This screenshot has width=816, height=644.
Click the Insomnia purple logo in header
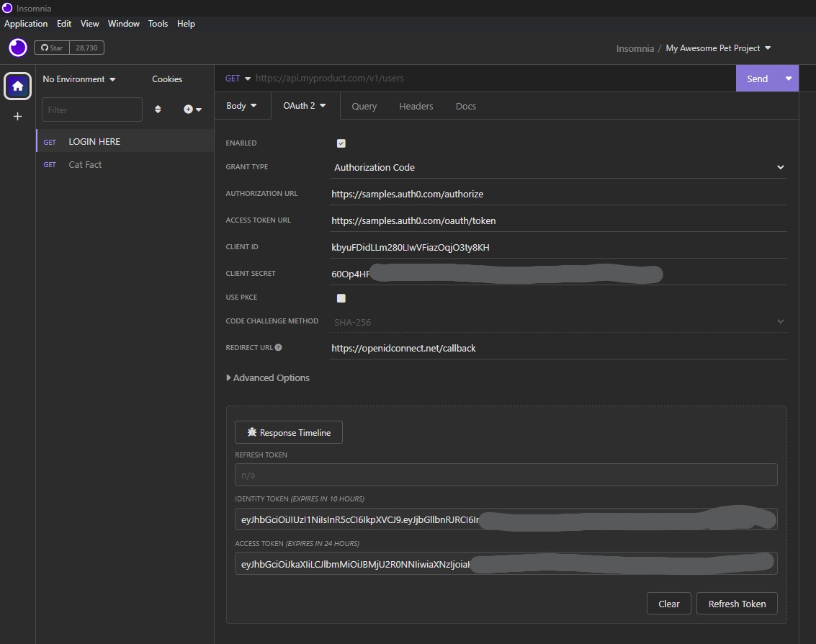18,48
